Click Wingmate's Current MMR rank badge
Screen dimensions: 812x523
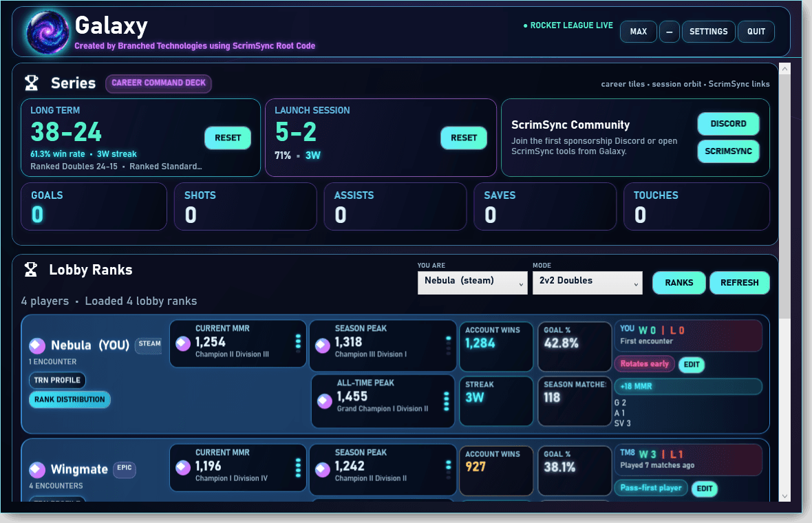183,467
